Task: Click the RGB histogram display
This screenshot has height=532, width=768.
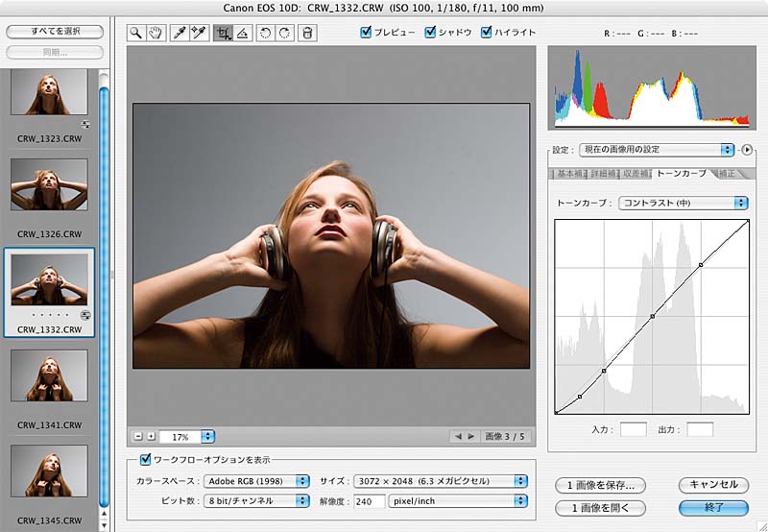Action: [x=652, y=87]
